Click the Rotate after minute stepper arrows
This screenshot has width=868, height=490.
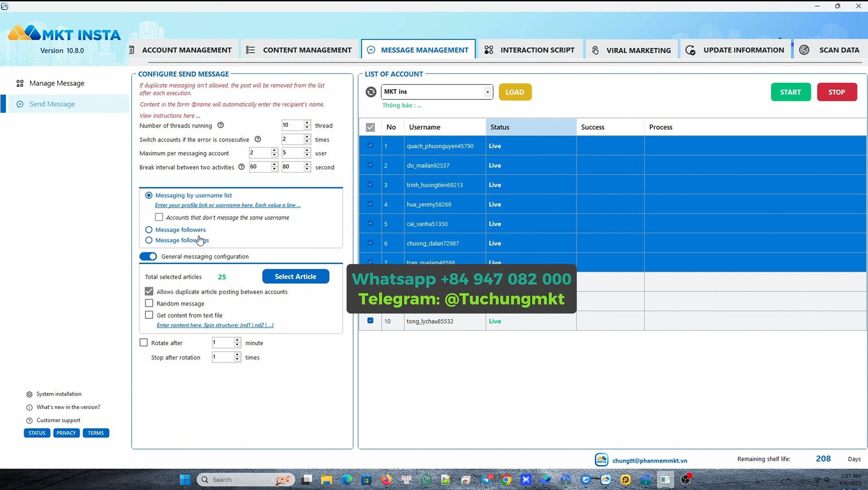[x=237, y=343]
